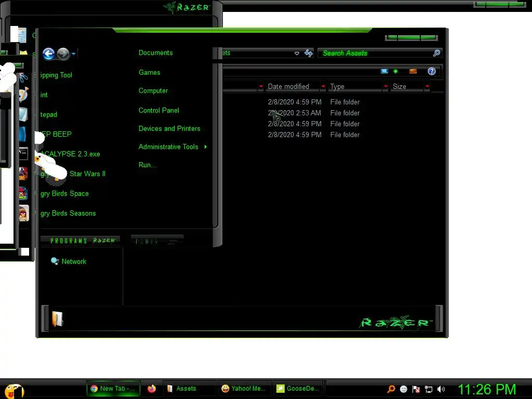
Task: Open the Name column filter dropdown
Action: (261, 87)
